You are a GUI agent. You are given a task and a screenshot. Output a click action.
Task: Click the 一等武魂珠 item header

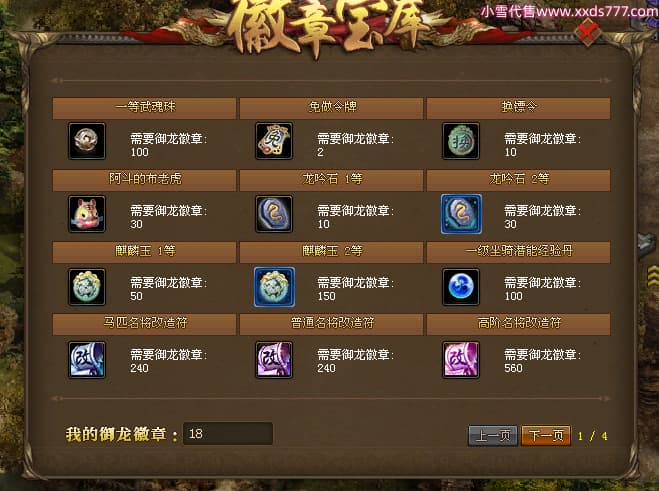click(144, 108)
